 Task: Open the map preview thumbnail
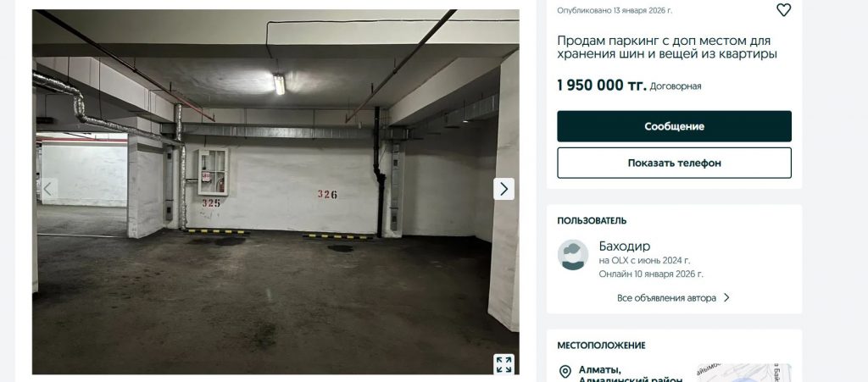[x=743, y=373]
